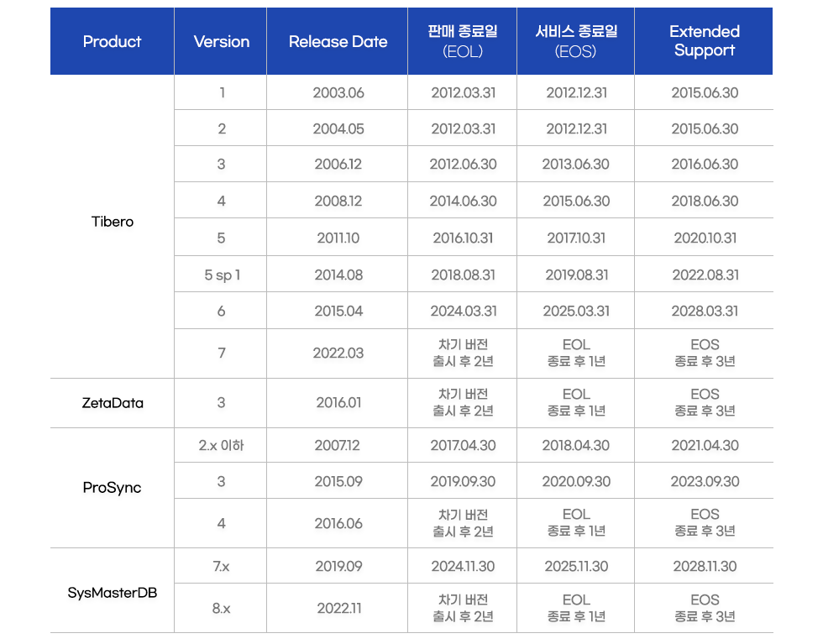823x644 pixels.
Task: Select the 8.x version cell
Action: pos(222,608)
